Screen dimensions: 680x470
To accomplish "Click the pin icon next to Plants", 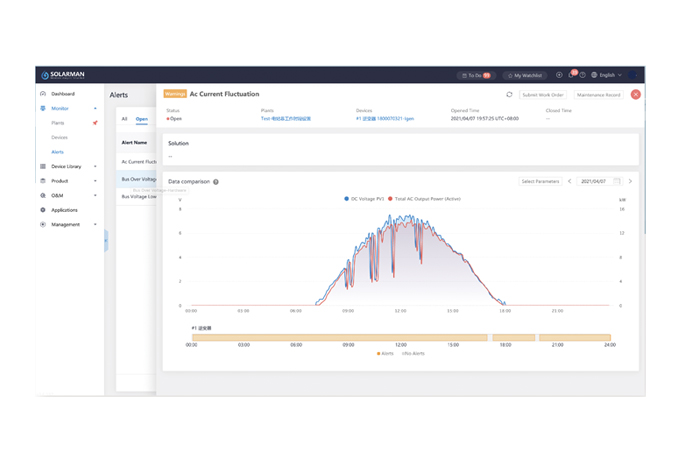I will coord(95,123).
